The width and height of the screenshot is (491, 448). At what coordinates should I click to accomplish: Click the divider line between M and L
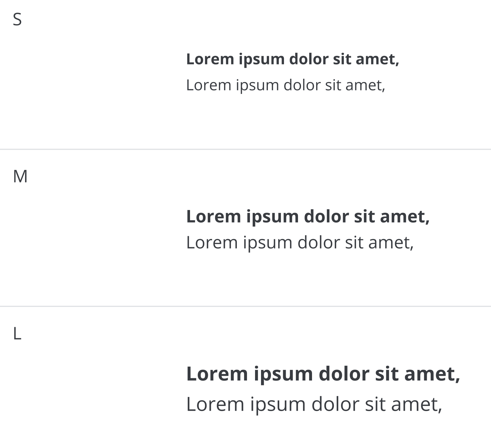click(x=245, y=306)
